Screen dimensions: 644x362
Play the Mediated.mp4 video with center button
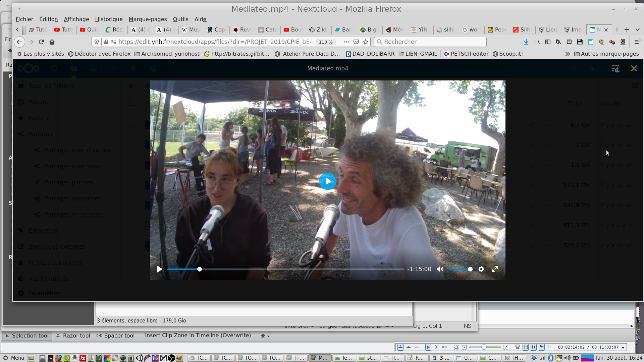pos(327,181)
